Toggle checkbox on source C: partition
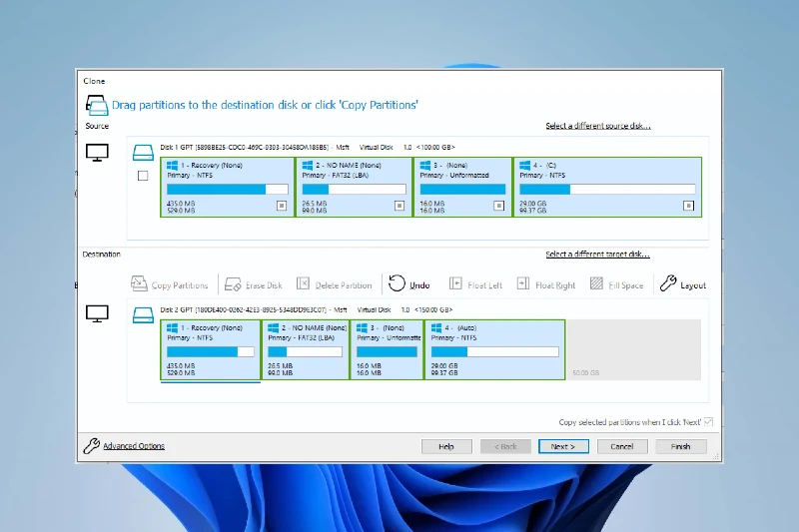Viewport: 799px width, 532px height. pyautogui.click(x=688, y=206)
